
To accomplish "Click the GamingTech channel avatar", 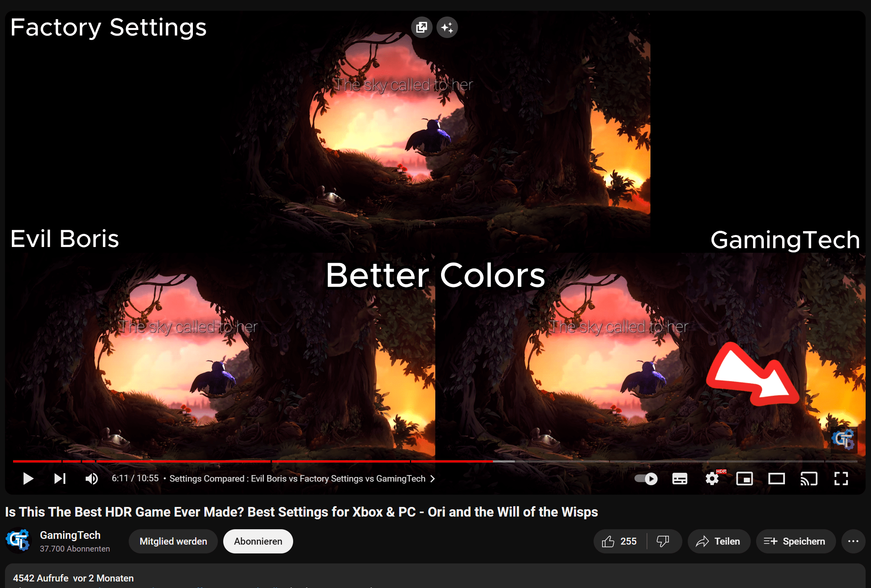I will tap(17, 541).
